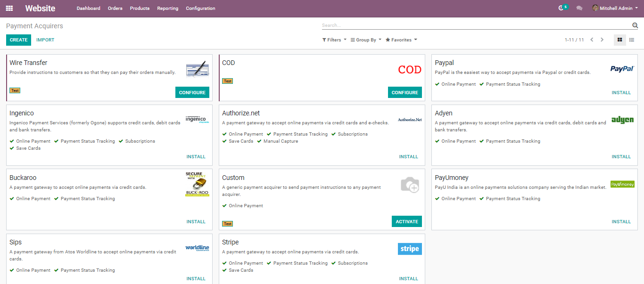The image size is (644, 284).
Task: Activate the Custom payment acquirer
Action: pyautogui.click(x=407, y=221)
